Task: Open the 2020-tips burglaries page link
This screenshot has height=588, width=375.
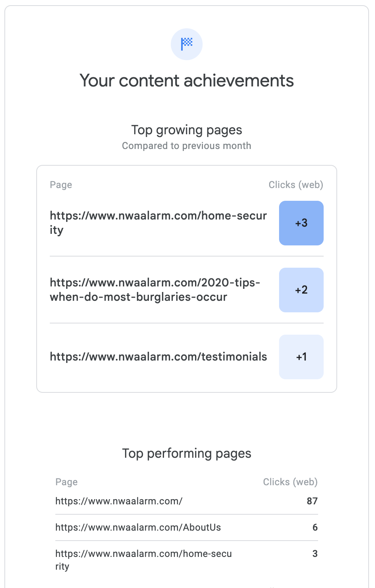Action: (155, 290)
